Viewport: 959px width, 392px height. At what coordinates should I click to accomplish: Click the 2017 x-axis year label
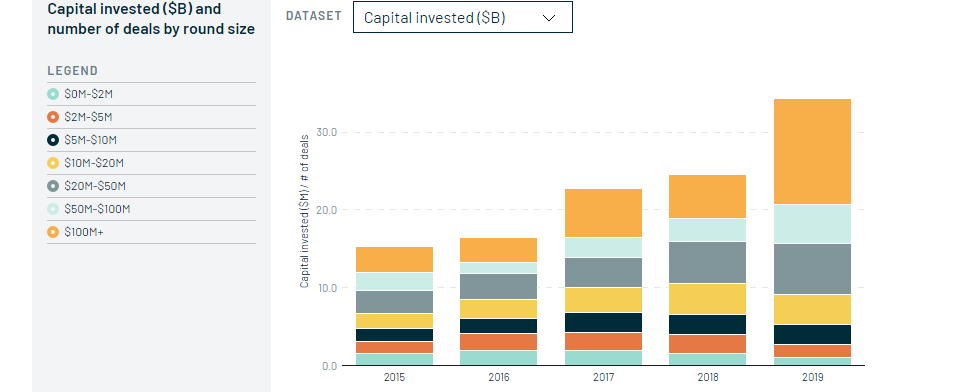tap(604, 377)
